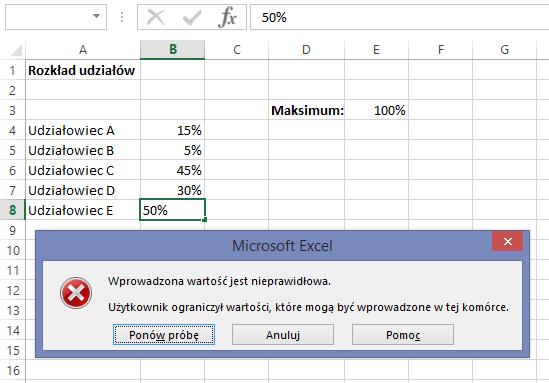Image resolution: width=549 pixels, height=383 pixels.
Task: Click the red error icon in dialog
Action: 76,293
